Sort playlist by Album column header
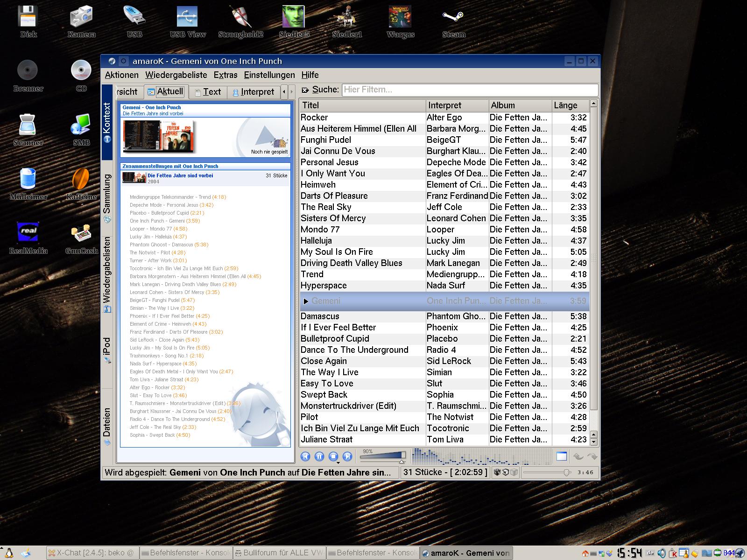Screen dimensions: 747x560 tap(520, 105)
